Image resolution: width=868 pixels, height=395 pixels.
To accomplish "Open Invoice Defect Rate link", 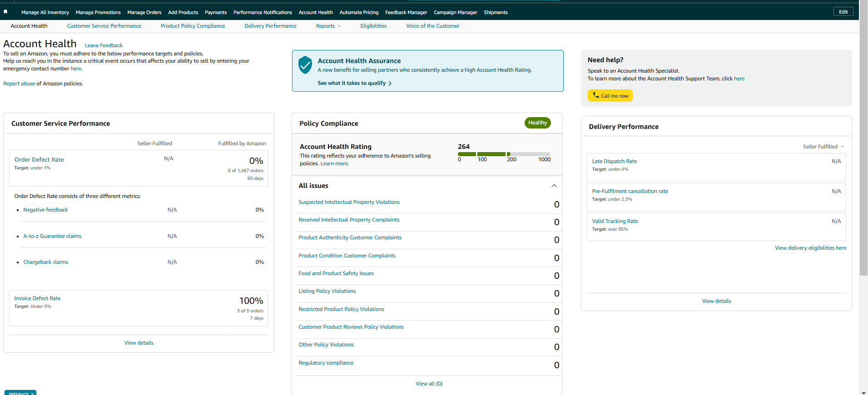I will tap(37, 298).
